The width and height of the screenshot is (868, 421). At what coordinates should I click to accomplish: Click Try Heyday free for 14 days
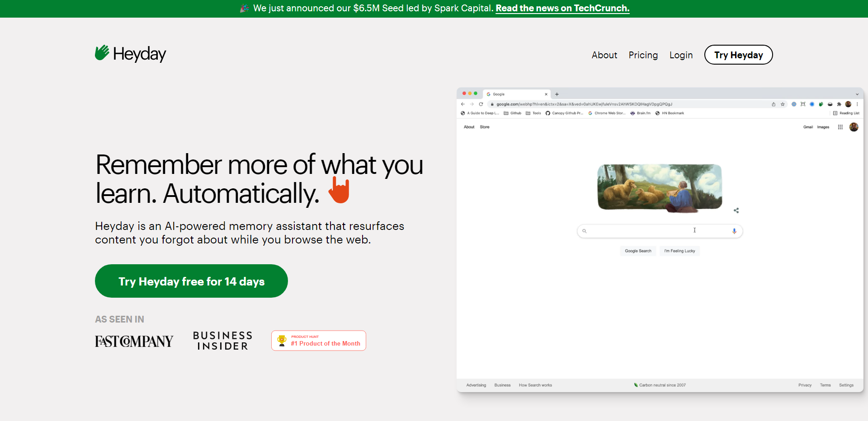pos(191,281)
